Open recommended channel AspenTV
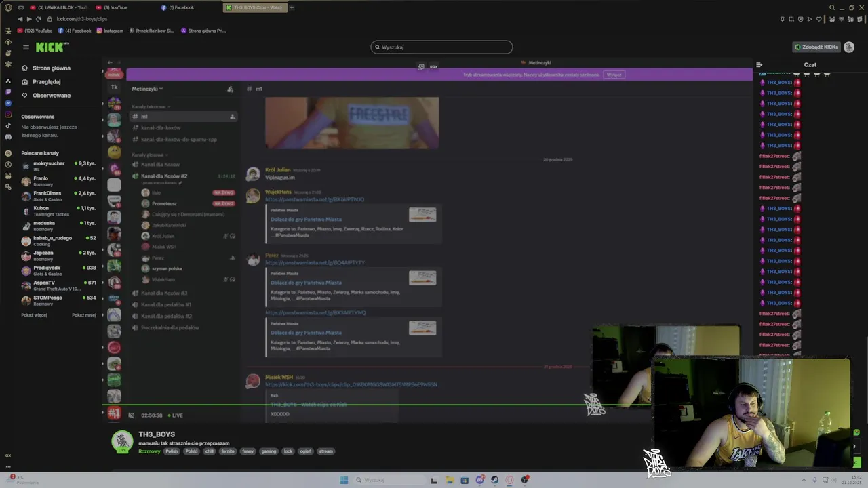This screenshot has height=488, width=868. [x=59, y=284]
